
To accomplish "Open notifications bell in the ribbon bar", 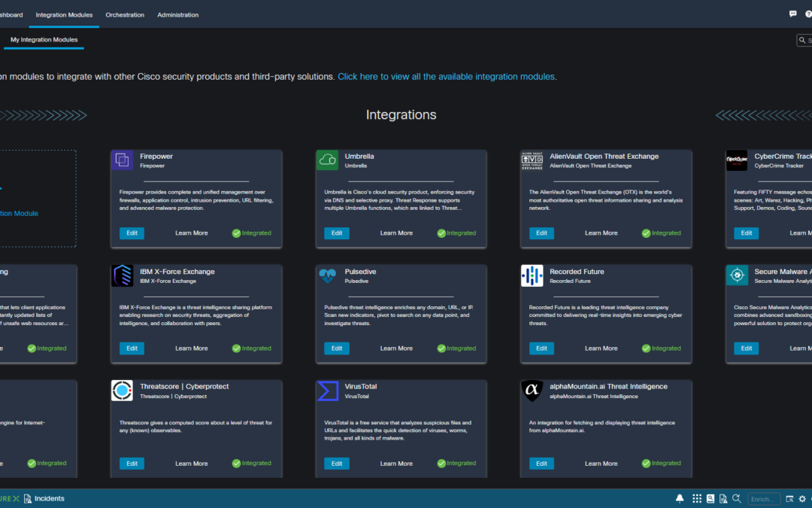I will click(x=680, y=499).
